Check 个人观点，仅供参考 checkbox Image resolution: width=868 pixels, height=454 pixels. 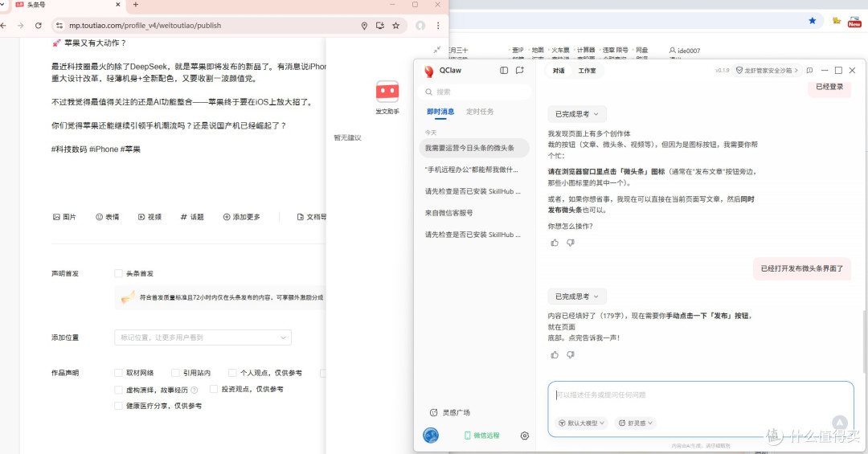coord(232,373)
